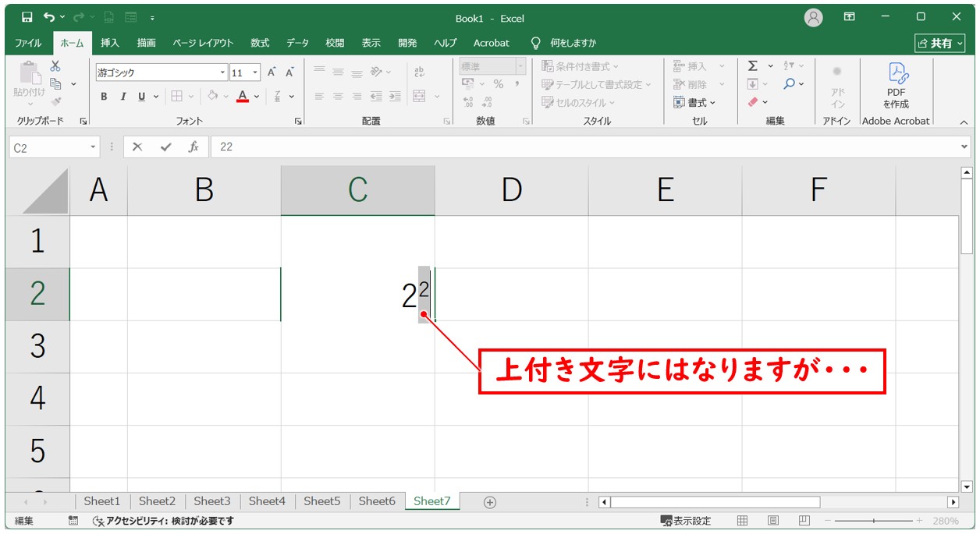Open the font name dropdown
Screen dimensions: 980x534
tap(222, 72)
